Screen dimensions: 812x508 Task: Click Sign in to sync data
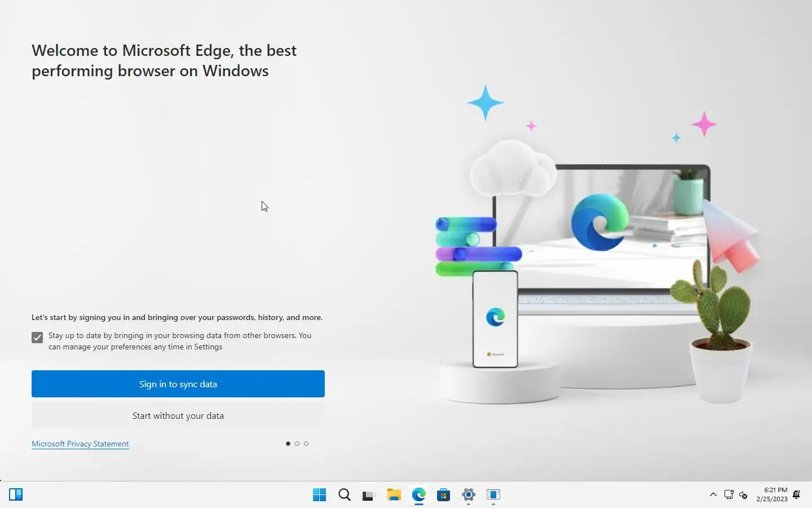[178, 384]
